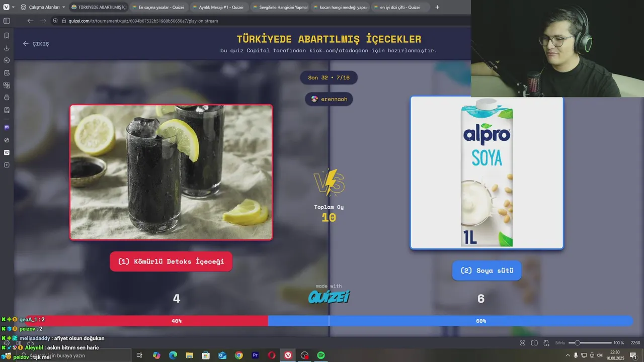Expand the Çalışma Alanları workspaces dropdown
The image size is (644, 362).
(43, 7)
